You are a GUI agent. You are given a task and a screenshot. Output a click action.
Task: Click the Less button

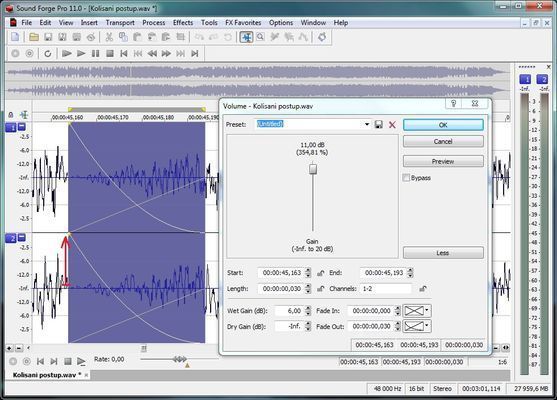443,253
